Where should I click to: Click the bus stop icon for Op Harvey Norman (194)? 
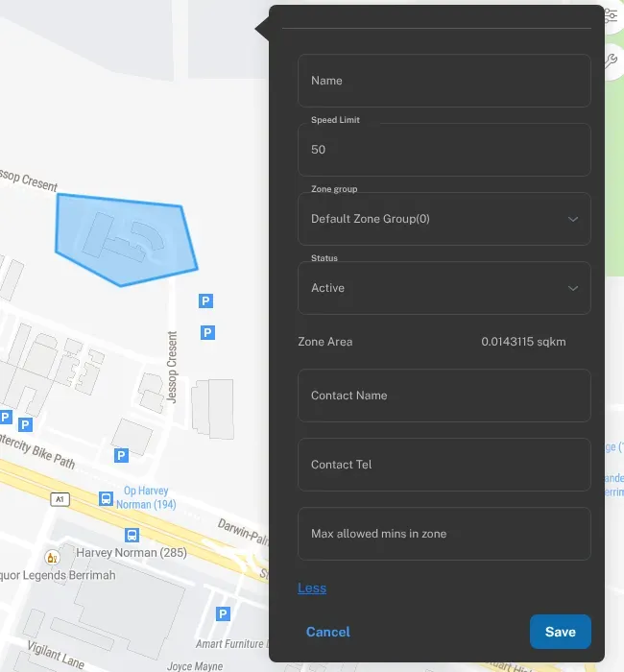click(x=106, y=499)
